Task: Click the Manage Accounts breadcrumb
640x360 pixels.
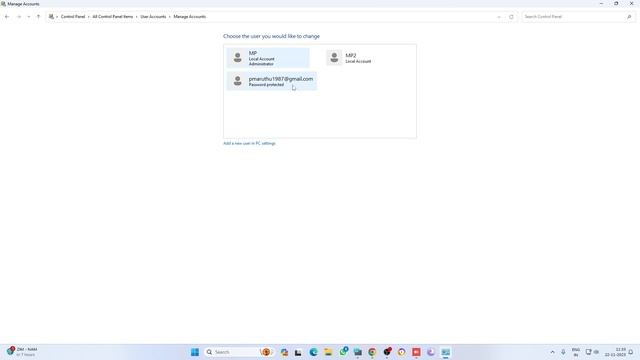Action: pyautogui.click(x=189, y=17)
